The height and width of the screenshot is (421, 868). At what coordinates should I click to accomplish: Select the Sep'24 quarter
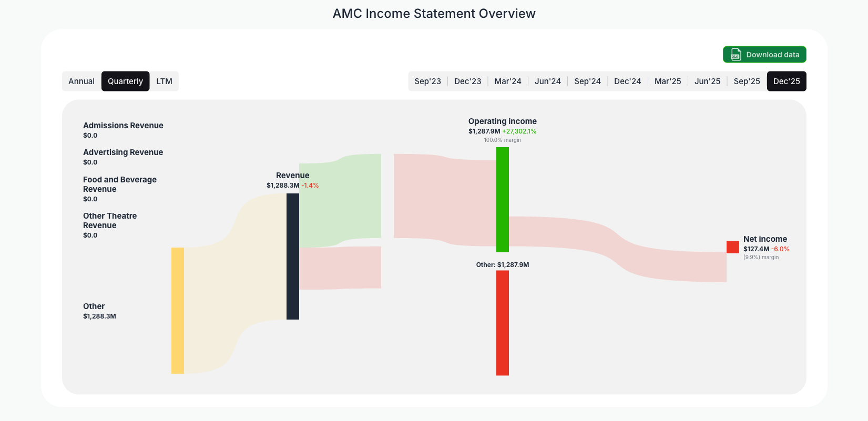[x=587, y=81]
